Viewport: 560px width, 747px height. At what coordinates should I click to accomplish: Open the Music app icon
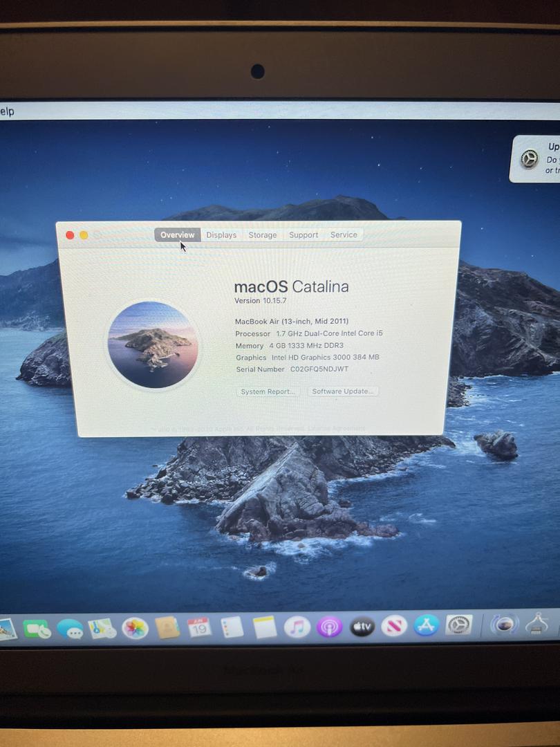click(297, 627)
